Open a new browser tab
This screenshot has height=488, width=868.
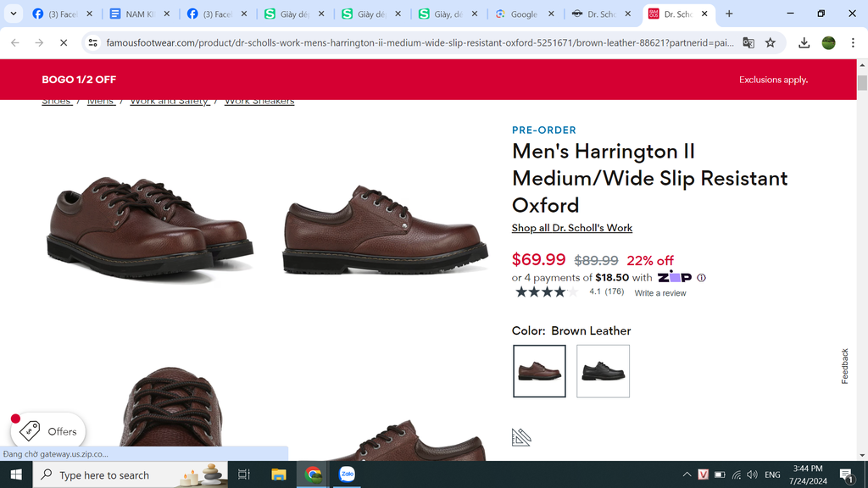(x=729, y=14)
